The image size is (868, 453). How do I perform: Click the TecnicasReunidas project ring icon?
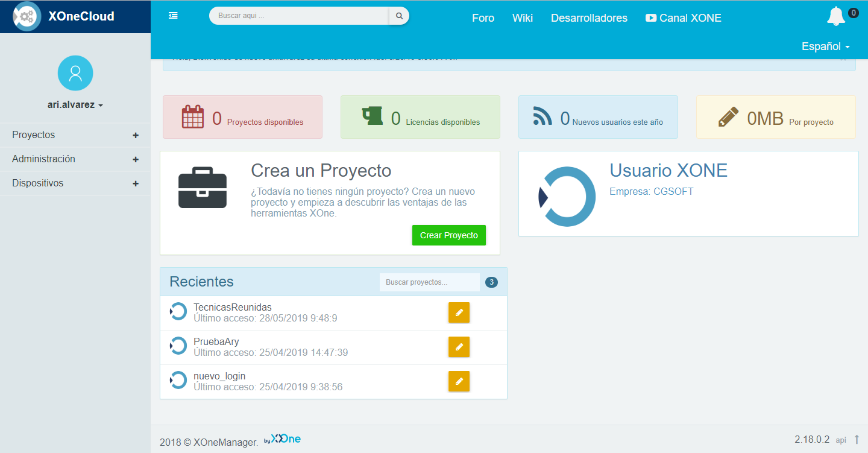178,311
